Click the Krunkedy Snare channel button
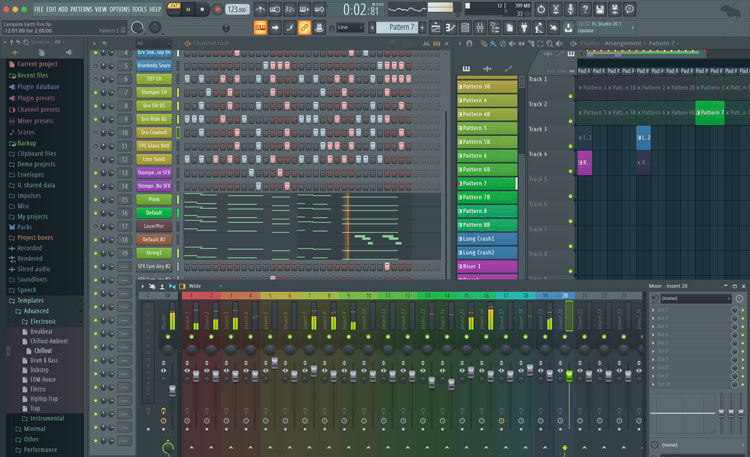 (x=154, y=66)
